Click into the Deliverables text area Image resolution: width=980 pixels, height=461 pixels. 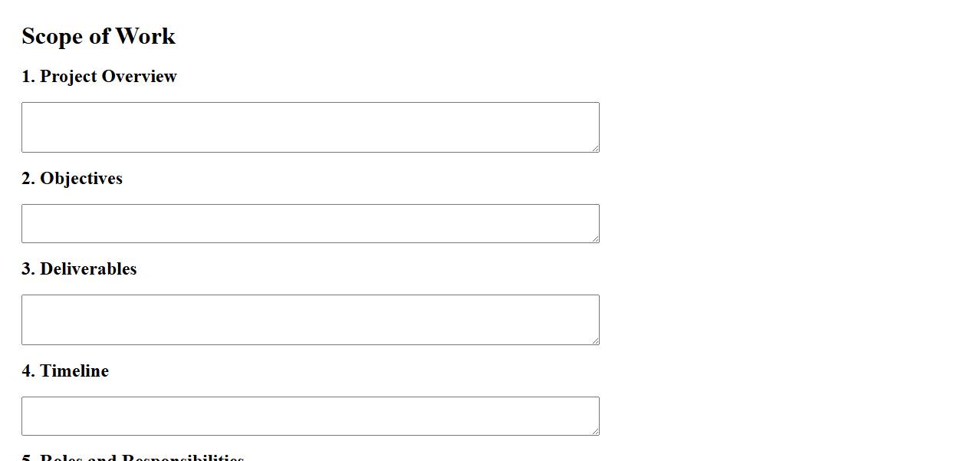click(310, 320)
